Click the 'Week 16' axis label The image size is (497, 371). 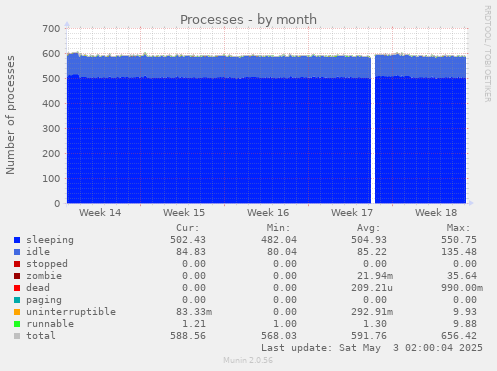click(x=268, y=213)
